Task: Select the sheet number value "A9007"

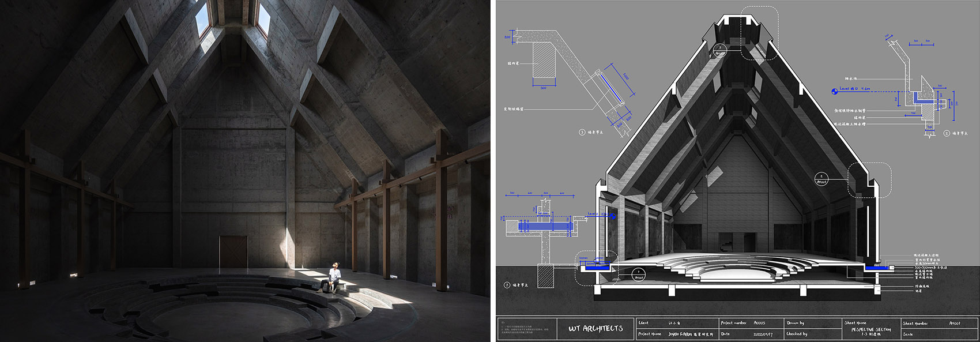Action: coord(955,324)
